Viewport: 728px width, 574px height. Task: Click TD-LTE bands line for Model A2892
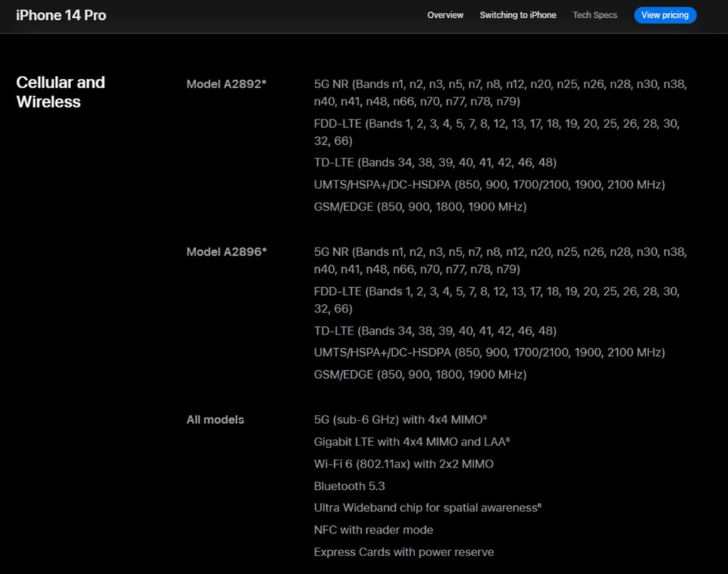[435, 163]
